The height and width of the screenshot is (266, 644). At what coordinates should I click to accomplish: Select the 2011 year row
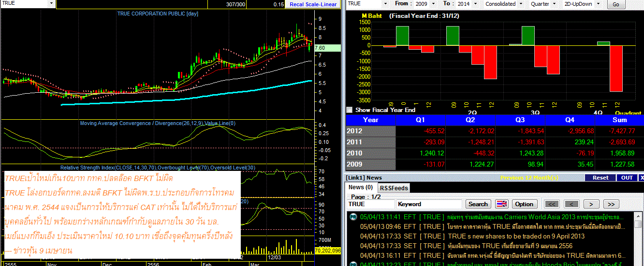pos(495,142)
